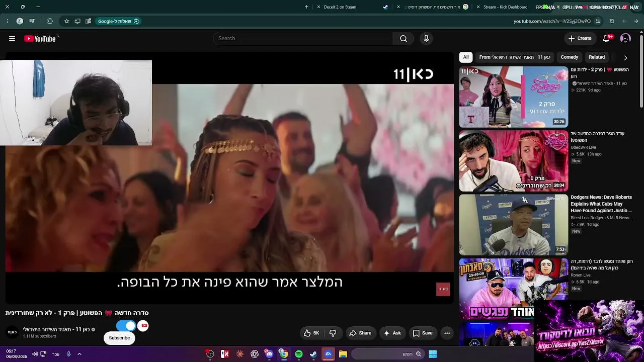Bookmark this page with the star icon

point(66,21)
